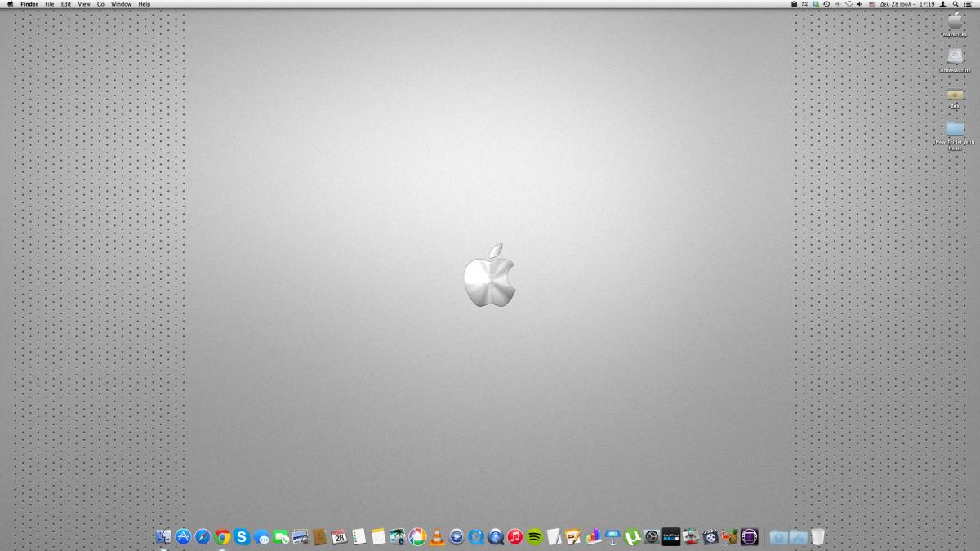Open the File menu

click(x=50, y=4)
